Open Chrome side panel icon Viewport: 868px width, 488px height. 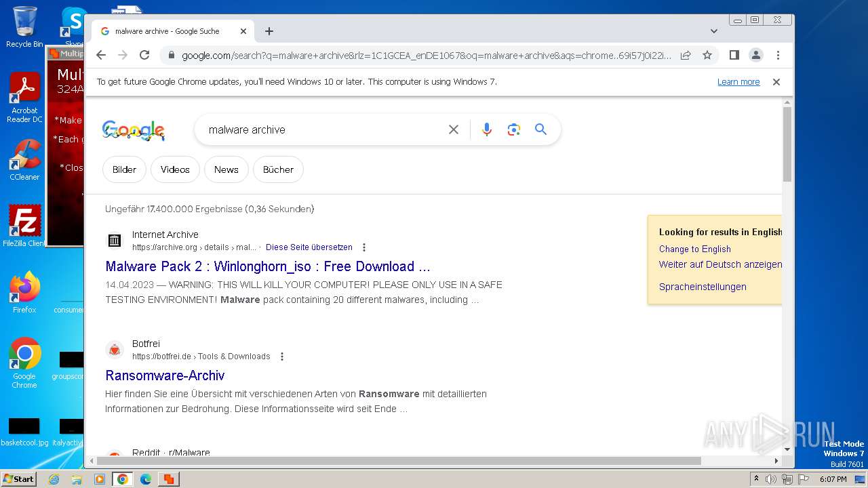(734, 55)
